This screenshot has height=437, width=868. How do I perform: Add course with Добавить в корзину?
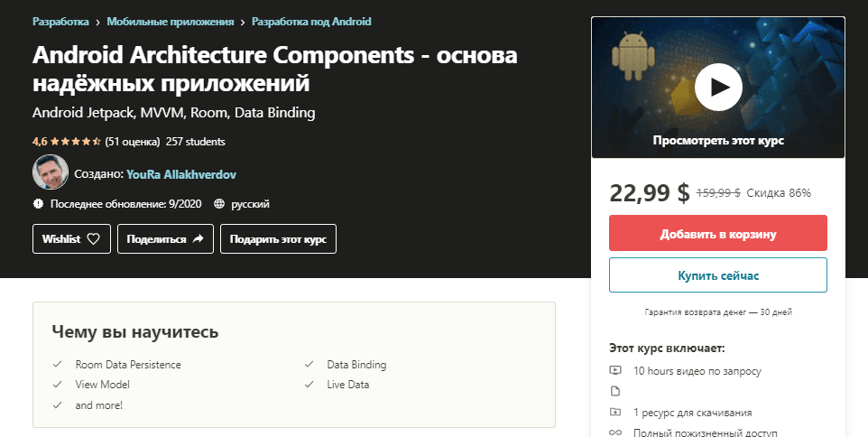[718, 233]
